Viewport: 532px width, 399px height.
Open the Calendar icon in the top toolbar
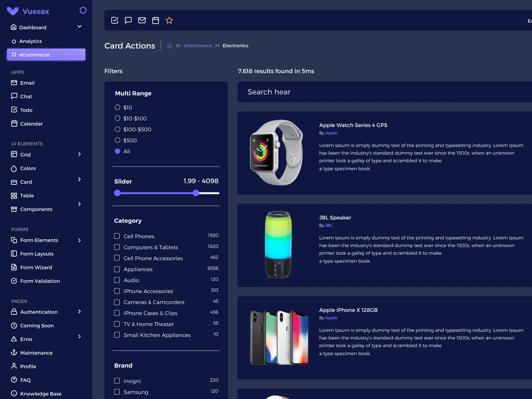pyautogui.click(x=155, y=20)
